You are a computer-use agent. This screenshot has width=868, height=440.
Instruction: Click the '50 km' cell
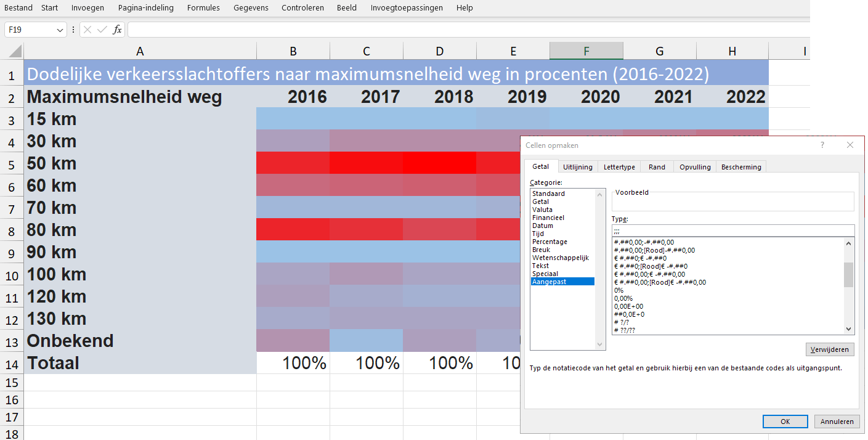tap(140, 163)
